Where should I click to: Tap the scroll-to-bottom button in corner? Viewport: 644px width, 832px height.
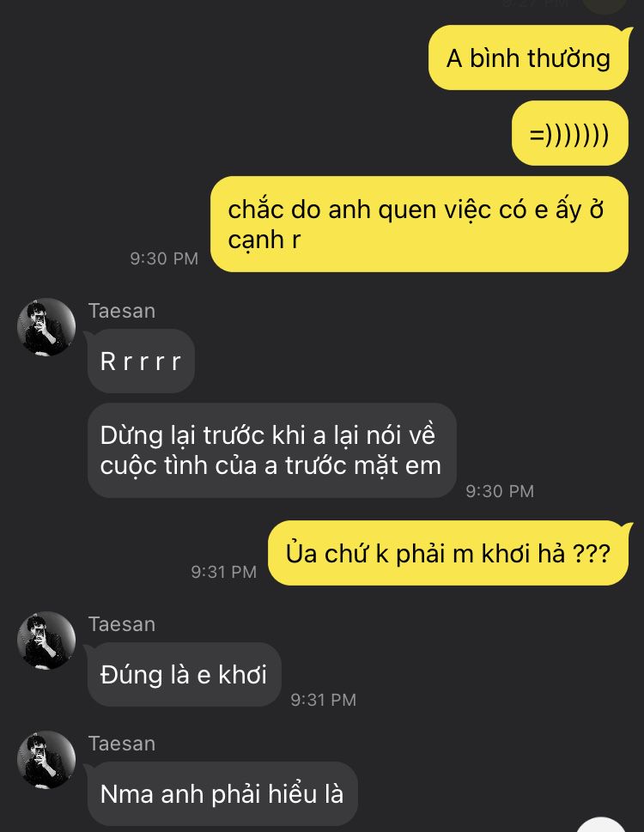pos(600,826)
